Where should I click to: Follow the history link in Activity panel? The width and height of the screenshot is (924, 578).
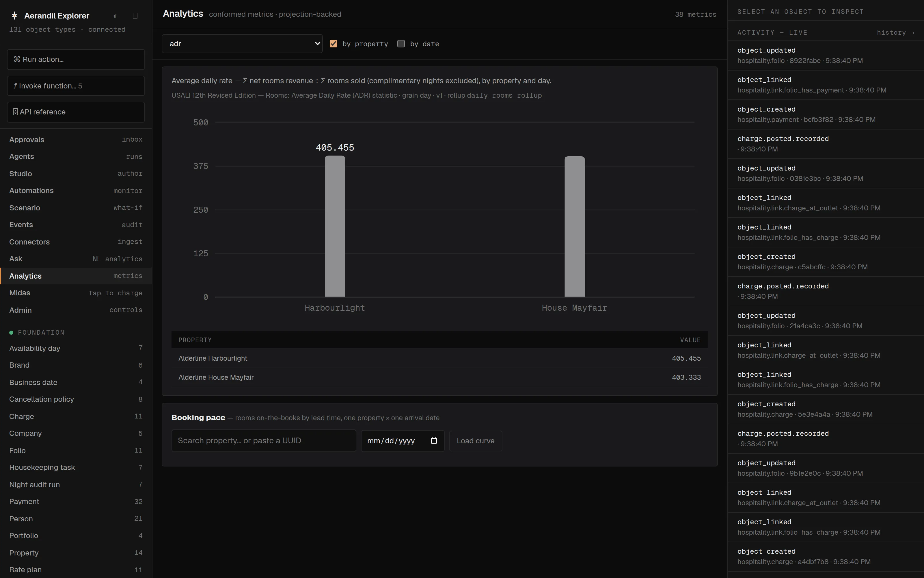(895, 32)
